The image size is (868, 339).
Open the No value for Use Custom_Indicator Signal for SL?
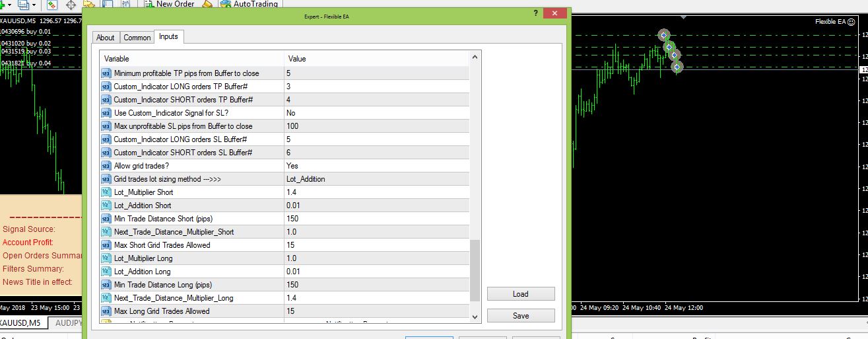pyautogui.click(x=376, y=113)
